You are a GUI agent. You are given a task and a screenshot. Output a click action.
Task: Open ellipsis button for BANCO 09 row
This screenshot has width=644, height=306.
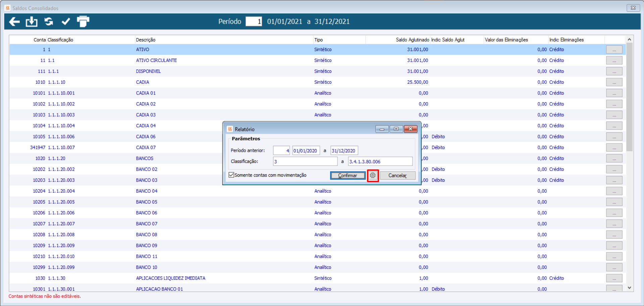pos(614,246)
